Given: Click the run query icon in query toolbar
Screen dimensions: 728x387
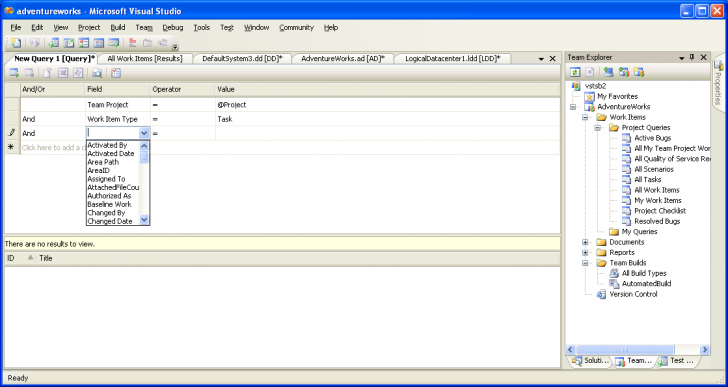Looking at the screenshot, I should (14, 73).
